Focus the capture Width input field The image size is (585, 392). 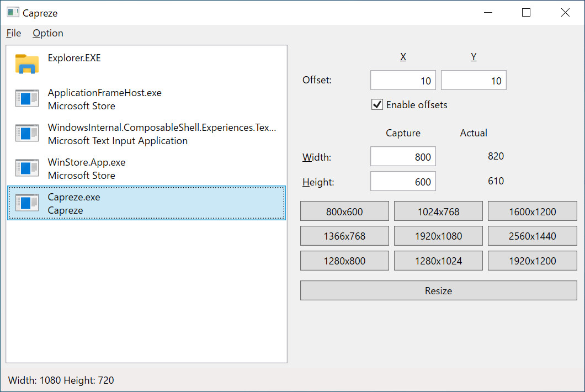403,156
